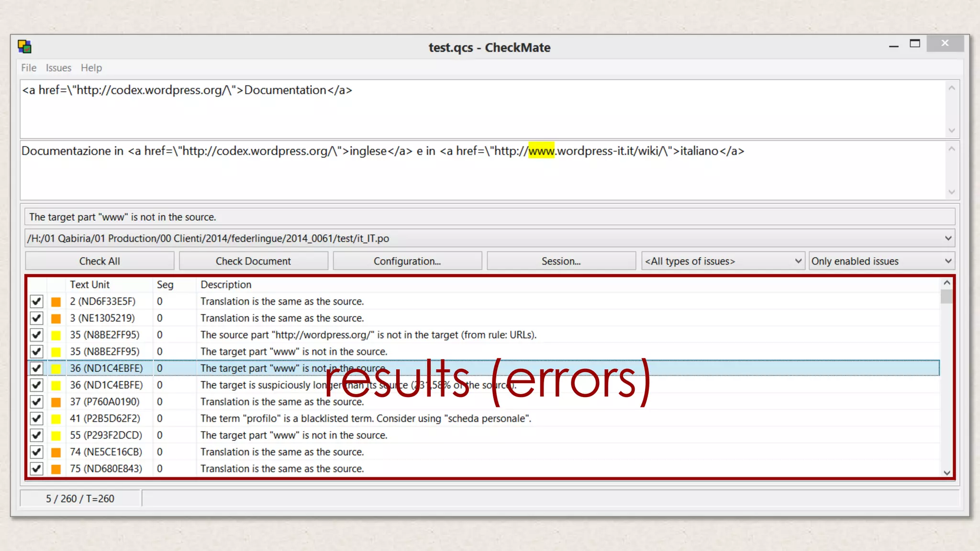Click yellow severity marker of row 55 (P293F2DCD)

56,436
